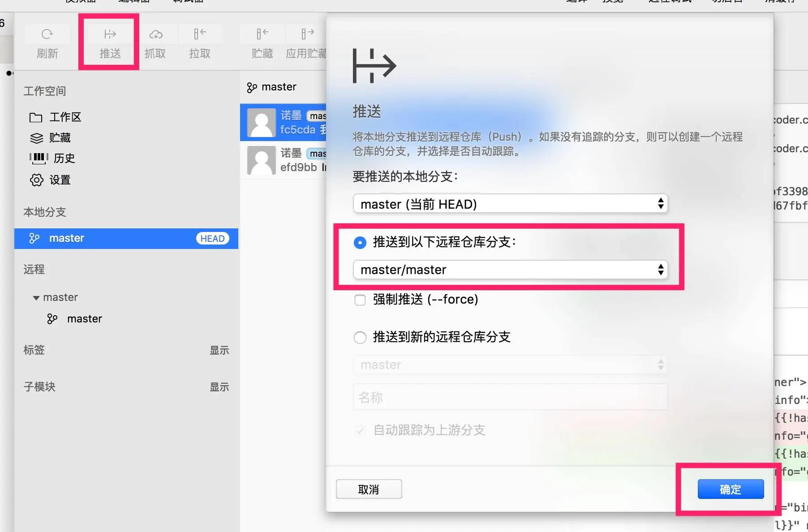Click branch icon of remote master branch
The height and width of the screenshot is (532, 808).
coord(52,319)
